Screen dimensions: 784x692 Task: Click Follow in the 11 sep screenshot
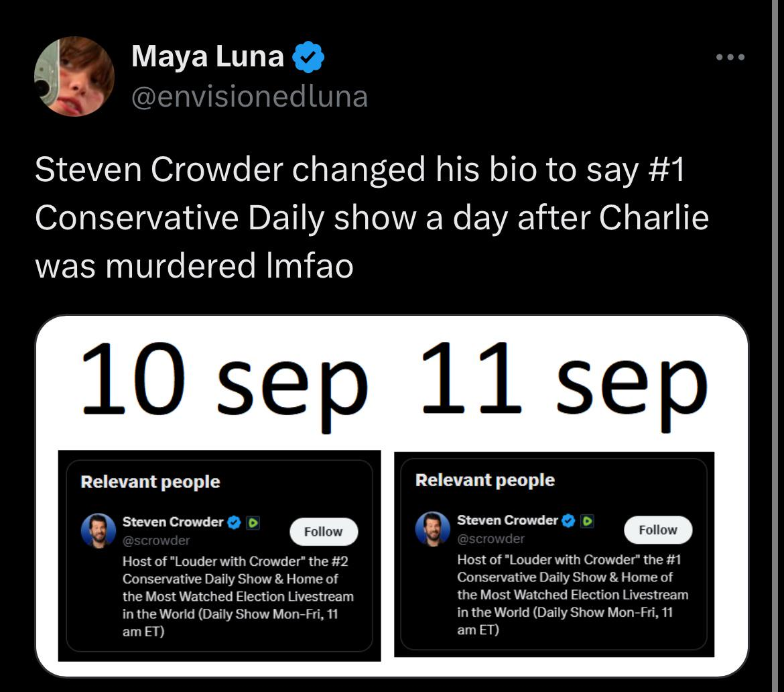click(x=658, y=530)
